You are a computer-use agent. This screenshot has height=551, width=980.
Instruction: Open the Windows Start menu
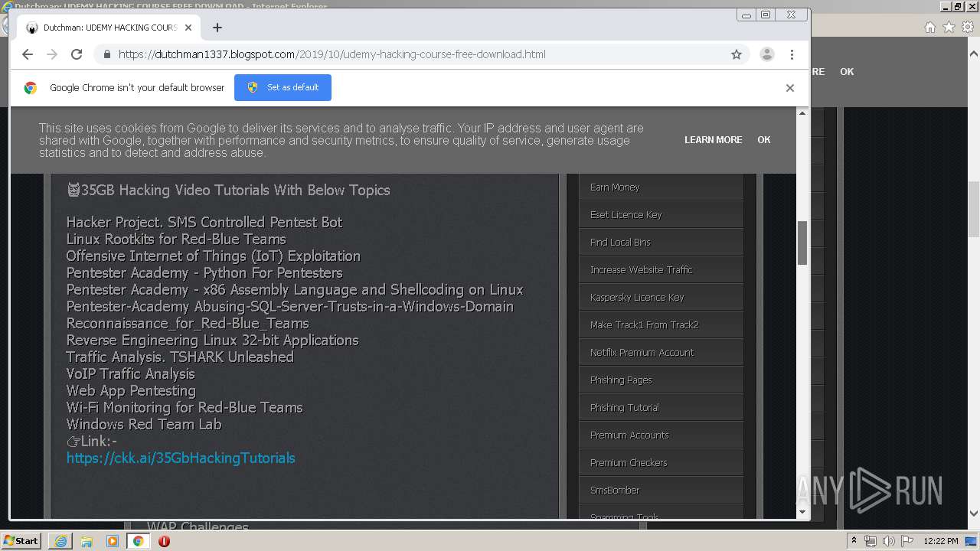click(x=21, y=540)
